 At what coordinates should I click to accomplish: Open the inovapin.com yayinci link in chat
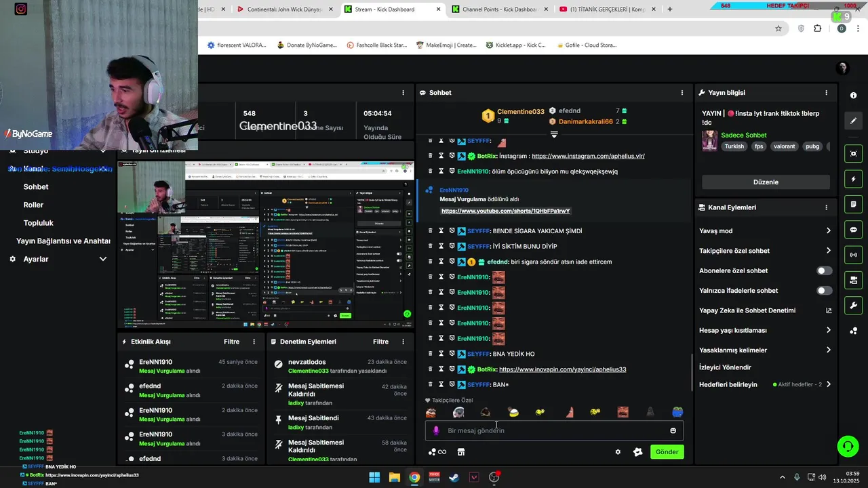point(562,369)
